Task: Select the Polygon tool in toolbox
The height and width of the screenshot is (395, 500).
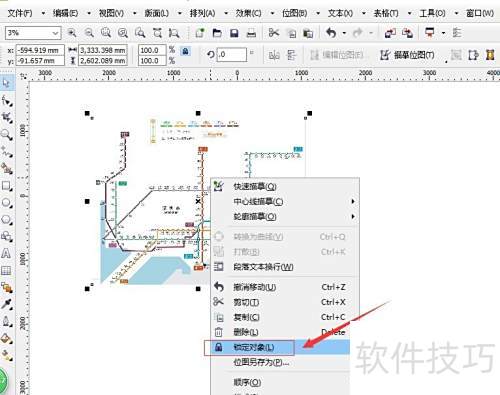Action: [7, 220]
